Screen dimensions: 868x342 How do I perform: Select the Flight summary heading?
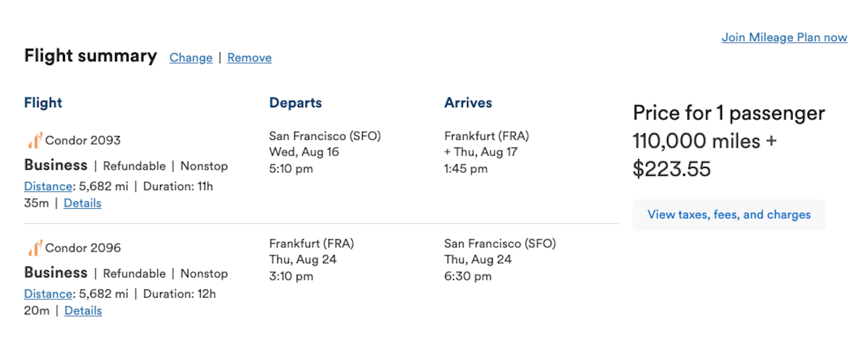90,56
